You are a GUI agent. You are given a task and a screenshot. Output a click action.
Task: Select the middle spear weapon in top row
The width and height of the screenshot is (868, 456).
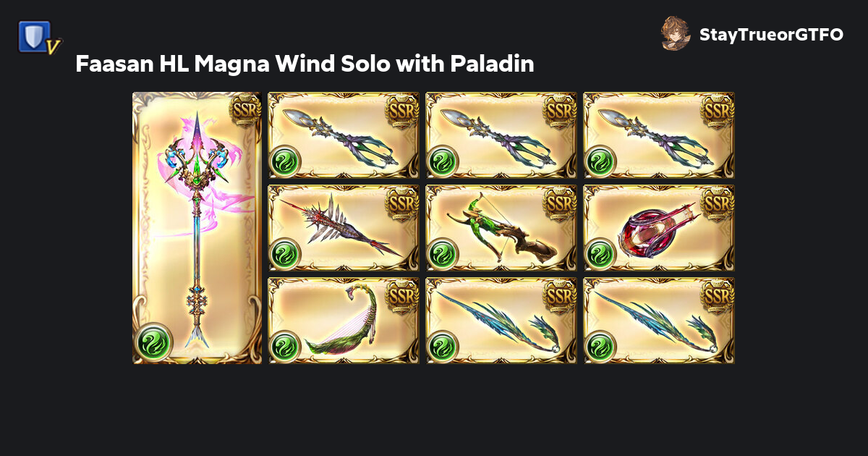[501, 135]
